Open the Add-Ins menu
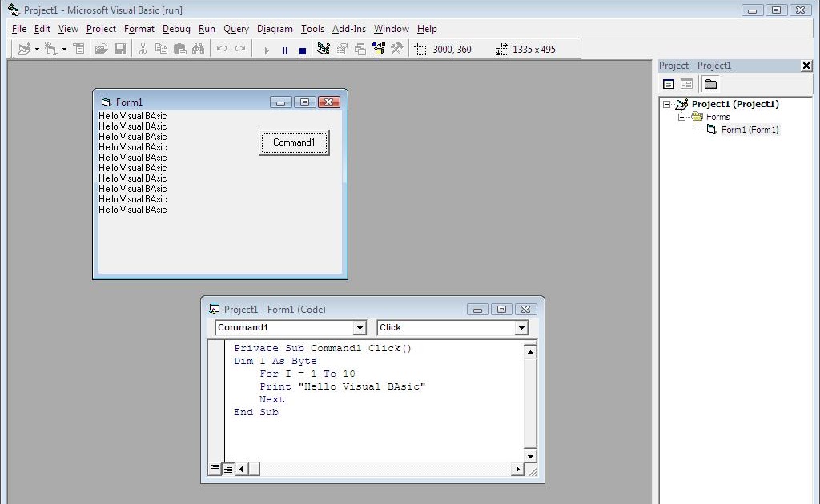This screenshot has width=820, height=504. tap(349, 29)
